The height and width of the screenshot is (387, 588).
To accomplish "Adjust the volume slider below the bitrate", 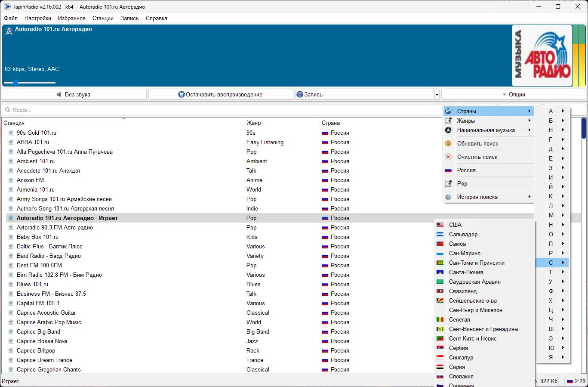I will 29,82.
